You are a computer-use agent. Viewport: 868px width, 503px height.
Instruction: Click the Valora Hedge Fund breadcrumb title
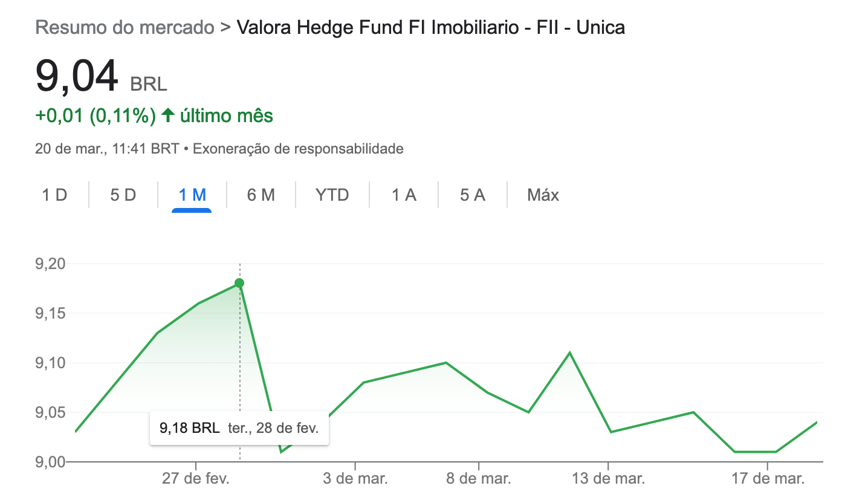(431, 27)
